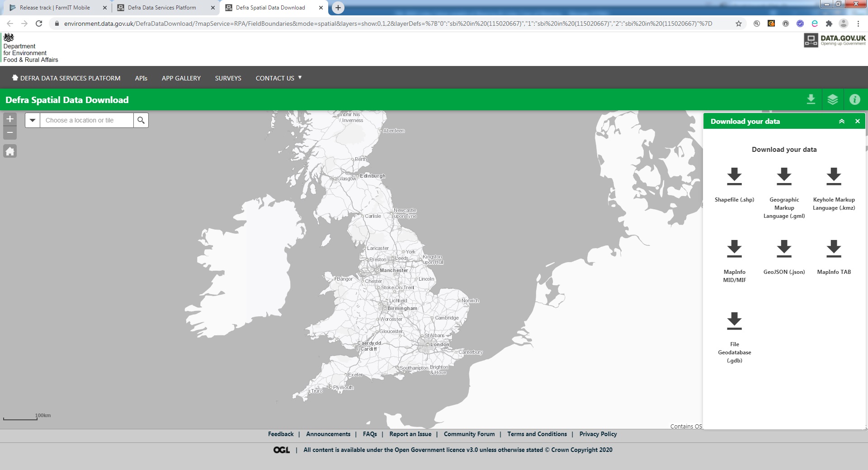This screenshot has height=470, width=868.
Task: Collapse the Download your data panel
Action: pos(842,121)
